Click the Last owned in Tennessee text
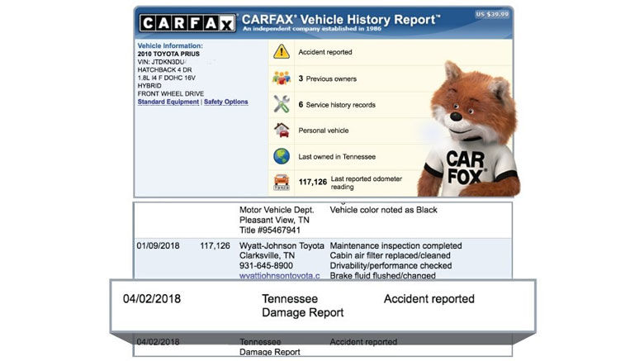The image size is (644, 361). click(x=336, y=157)
